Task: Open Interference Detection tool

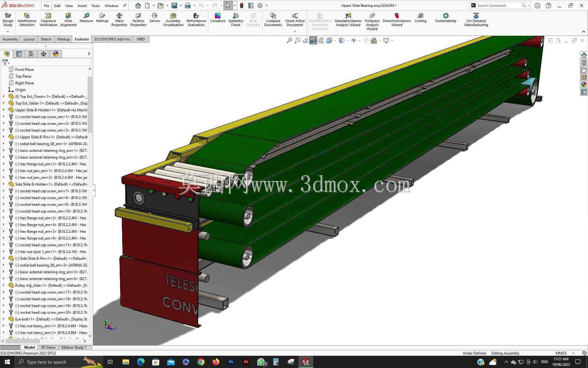Action: pyautogui.click(x=27, y=20)
